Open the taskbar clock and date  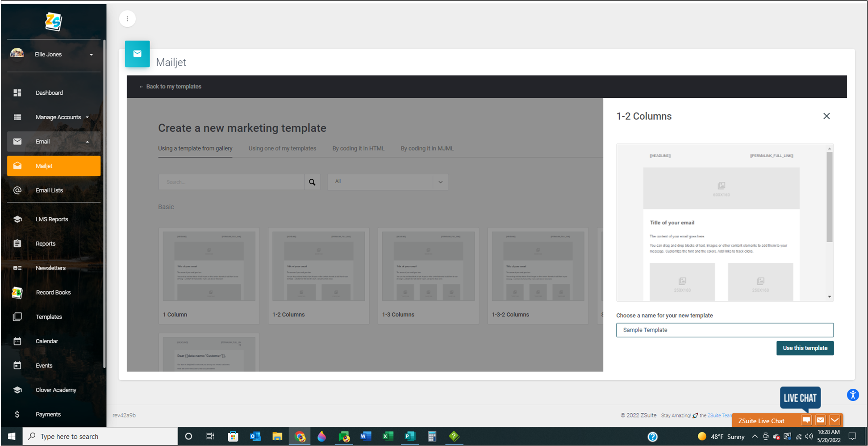pyautogui.click(x=829, y=436)
